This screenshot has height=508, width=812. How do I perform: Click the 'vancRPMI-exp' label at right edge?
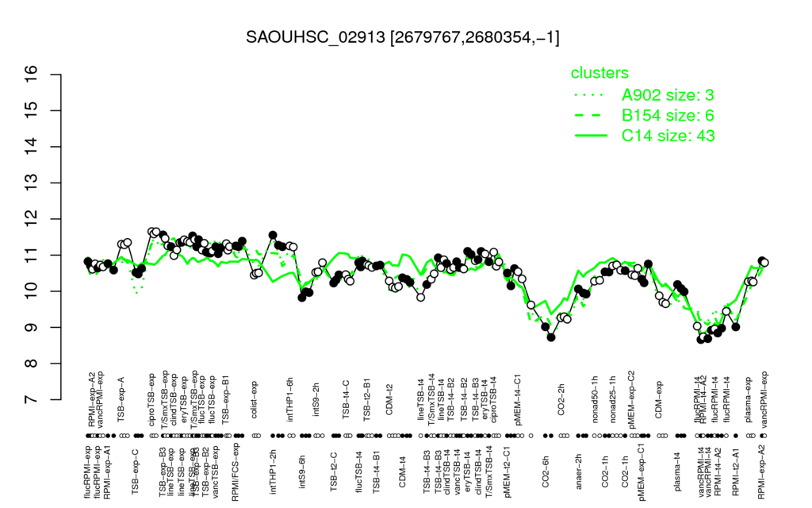[765, 399]
